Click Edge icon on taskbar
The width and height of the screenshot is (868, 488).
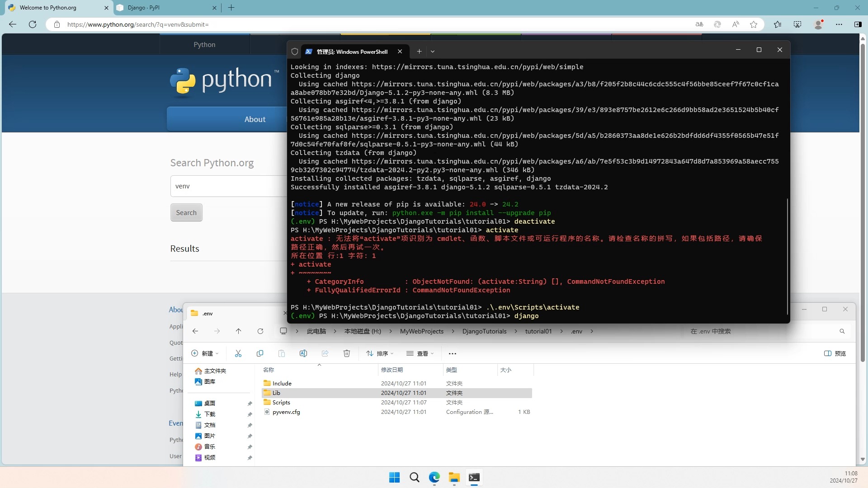(434, 478)
